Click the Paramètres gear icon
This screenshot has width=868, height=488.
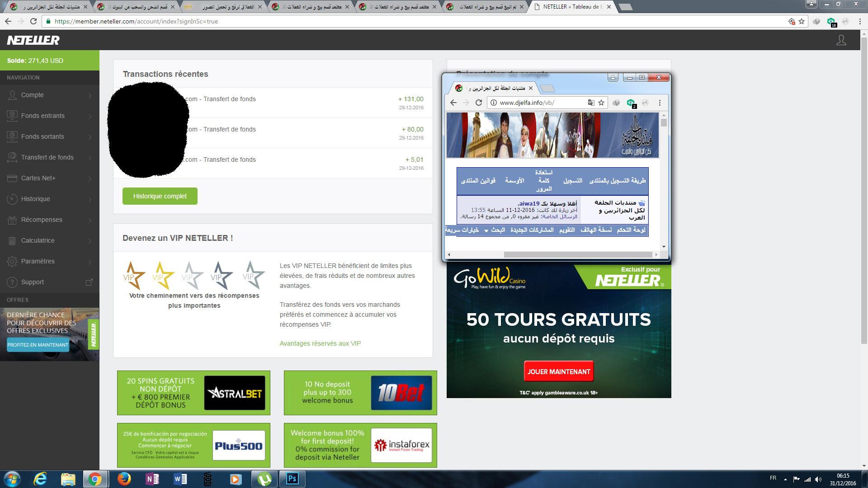tap(12, 261)
